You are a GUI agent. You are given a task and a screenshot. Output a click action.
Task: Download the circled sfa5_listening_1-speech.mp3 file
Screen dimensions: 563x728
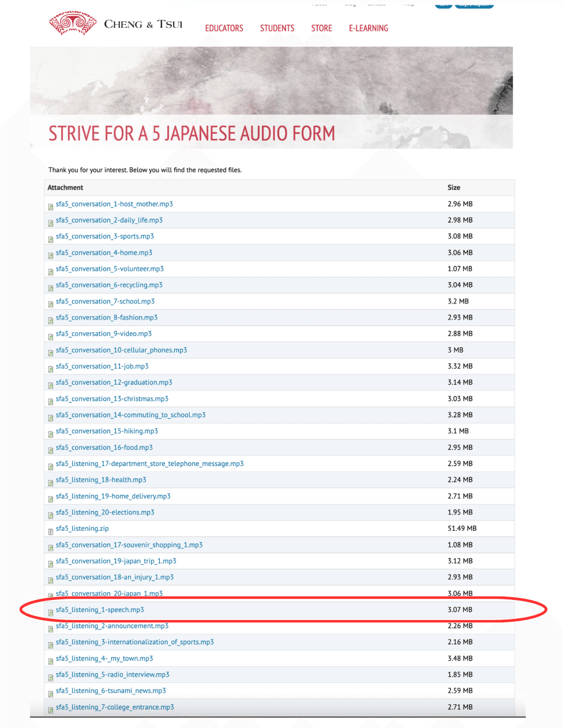point(99,610)
